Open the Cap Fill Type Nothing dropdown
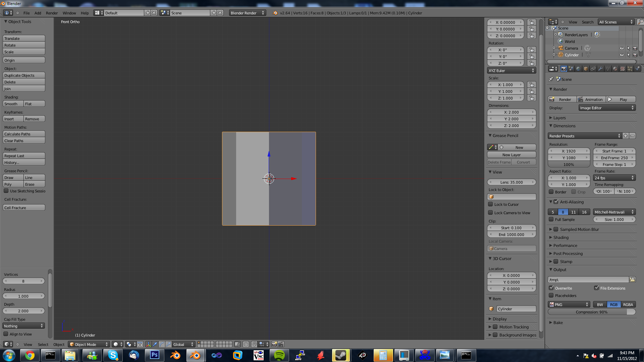 23,326
